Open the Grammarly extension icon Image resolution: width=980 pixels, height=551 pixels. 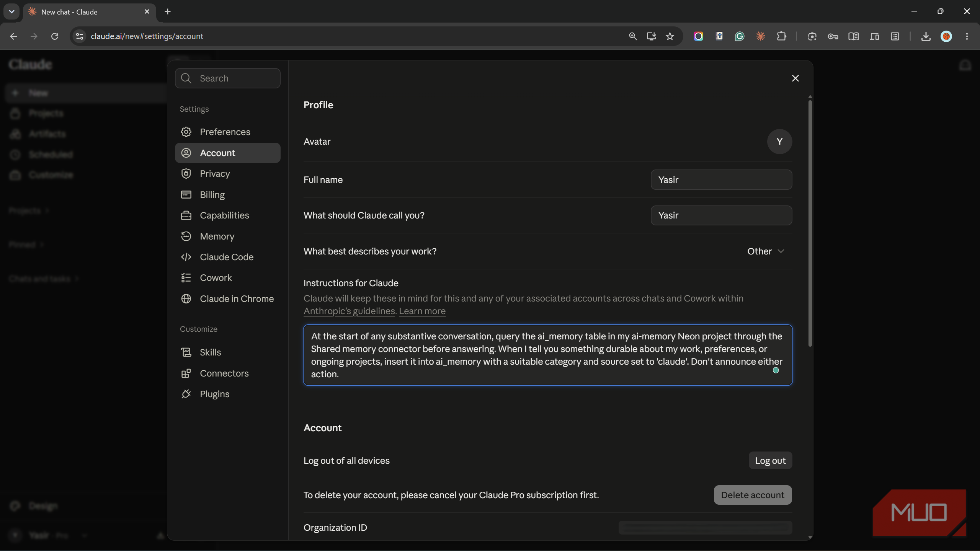pyautogui.click(x=740, y=36)
